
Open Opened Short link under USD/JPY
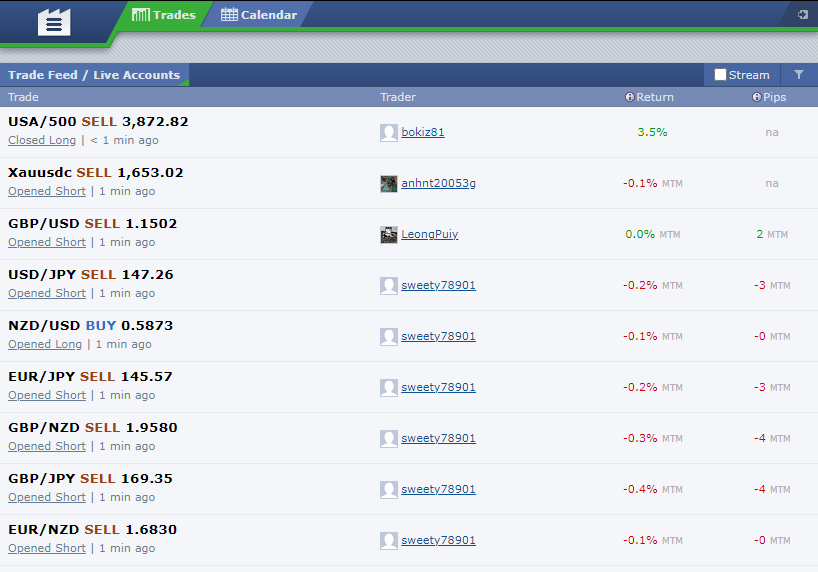47,293
